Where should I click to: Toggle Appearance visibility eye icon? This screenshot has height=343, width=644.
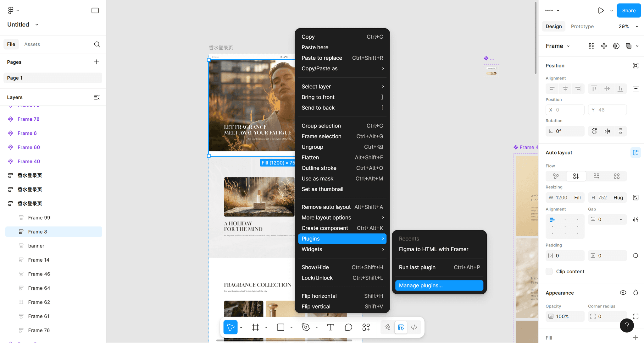point(623,293)
